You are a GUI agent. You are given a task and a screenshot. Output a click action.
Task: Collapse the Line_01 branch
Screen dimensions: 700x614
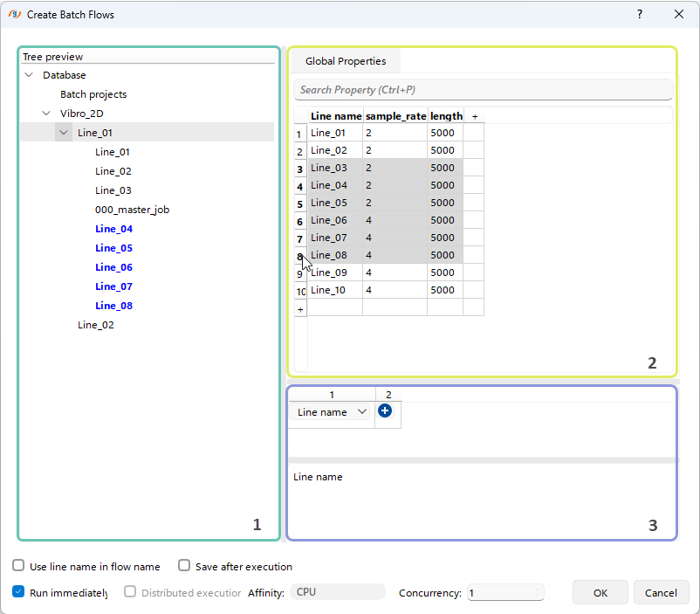coord(63,132)
